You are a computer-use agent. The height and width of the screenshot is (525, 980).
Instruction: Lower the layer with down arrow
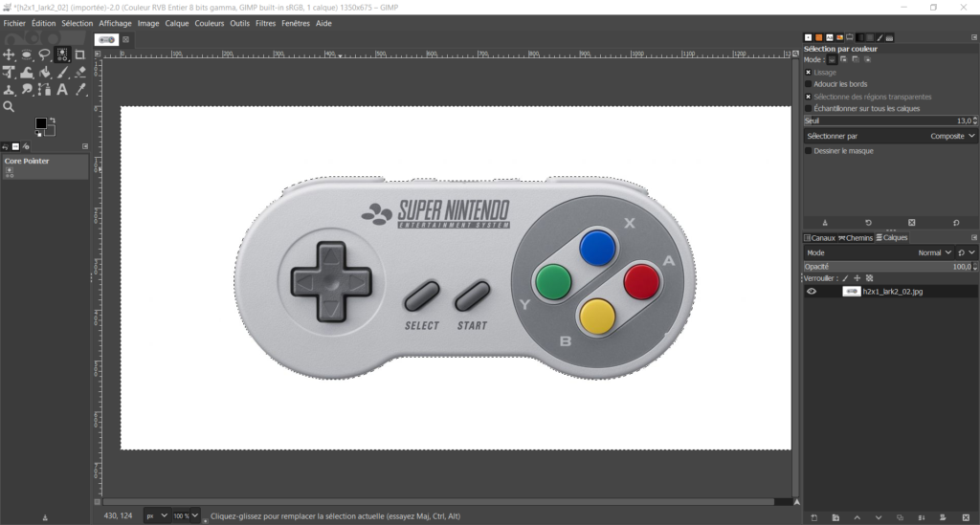[879, 517]
